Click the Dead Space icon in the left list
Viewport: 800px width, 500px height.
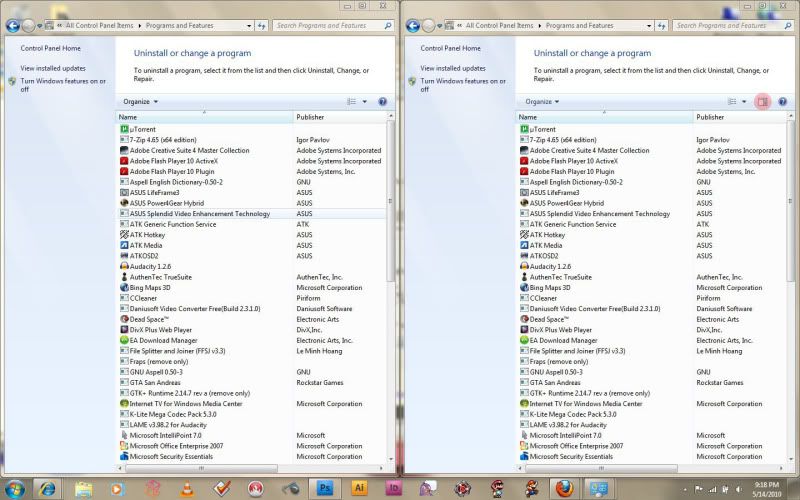[124, 319]
